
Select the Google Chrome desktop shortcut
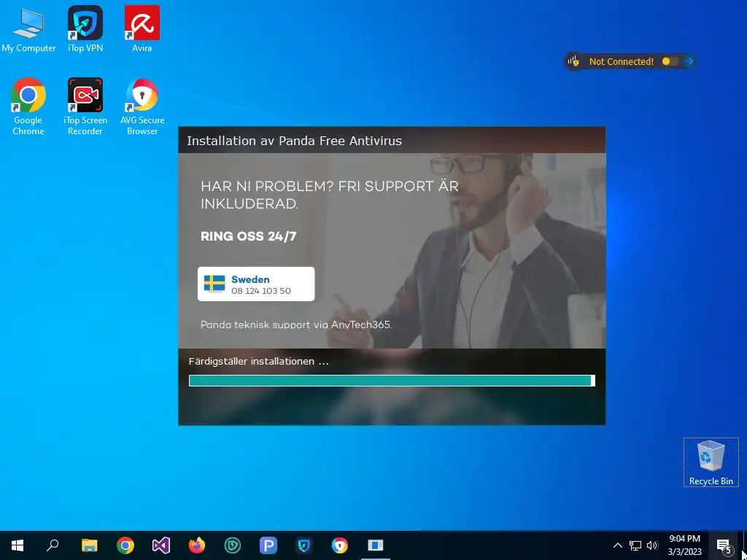pyautogui.click(x=28, y=106)
